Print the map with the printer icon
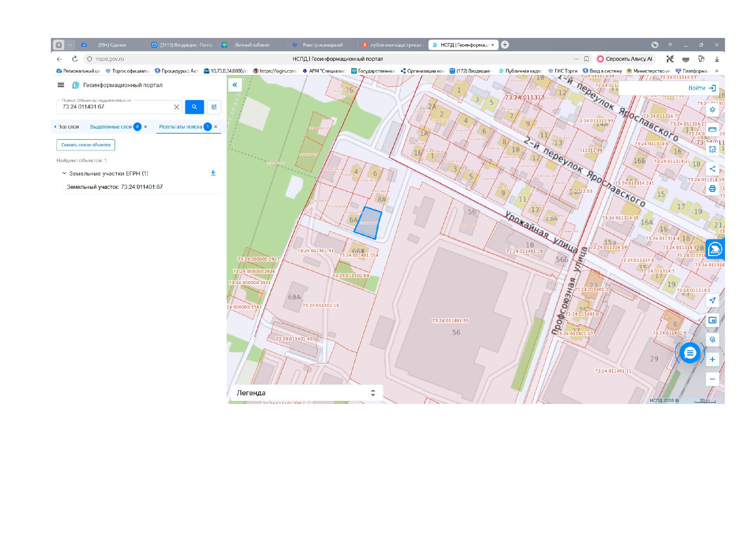 [712, 188]
